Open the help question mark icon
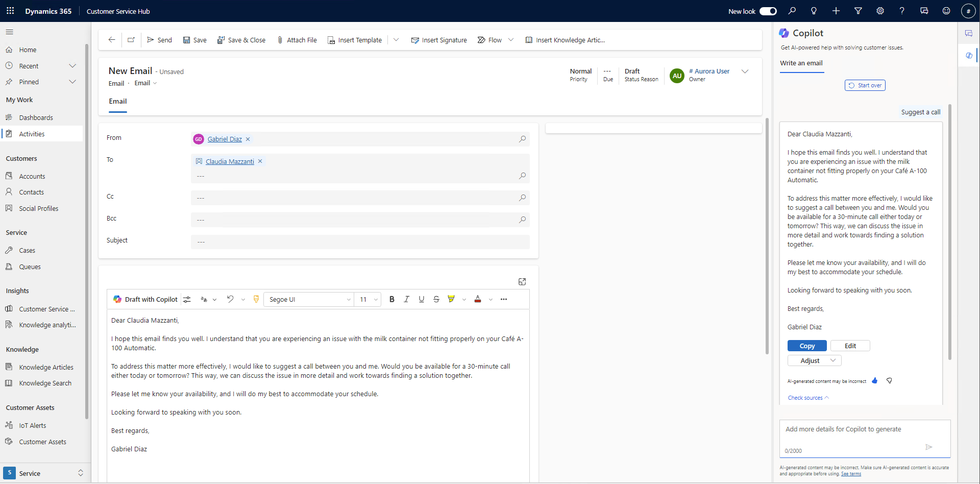This screenshot has height=484, width=980. tap(902, 11)
